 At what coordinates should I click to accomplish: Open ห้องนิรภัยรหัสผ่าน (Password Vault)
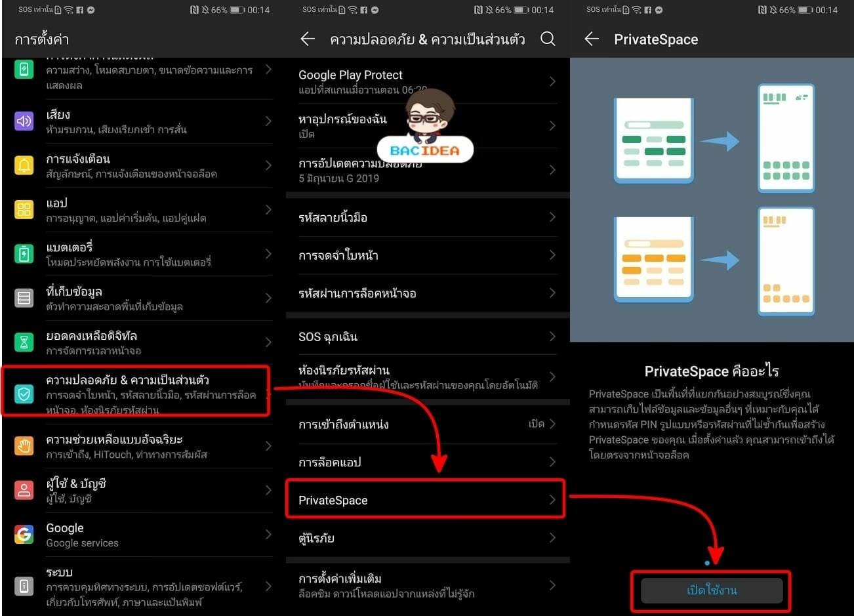[x=428, y=377]
